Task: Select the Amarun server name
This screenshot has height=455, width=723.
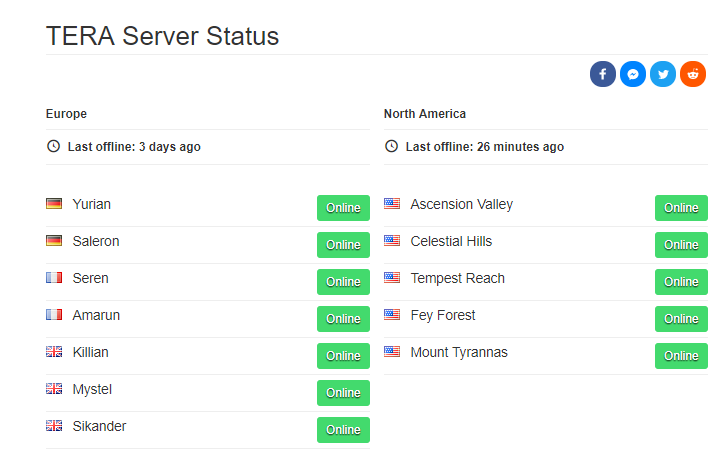Action: 96,315
